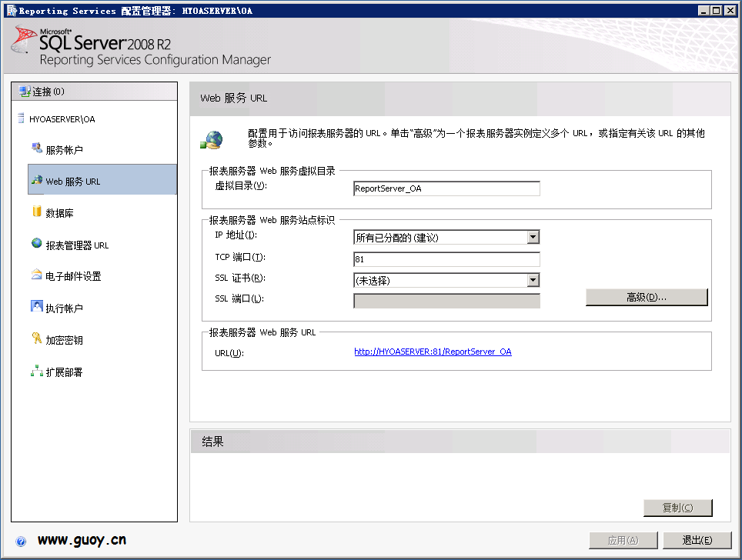
Task: Click the globe icon beside the URL description
Action: tap(212, 141)
